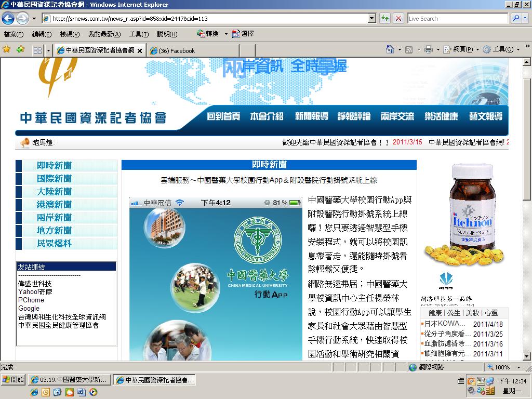Click the Live Search magnifier icon
Image resolution: width=532 pixels, height=399 pixels.
tap(516, 18)
